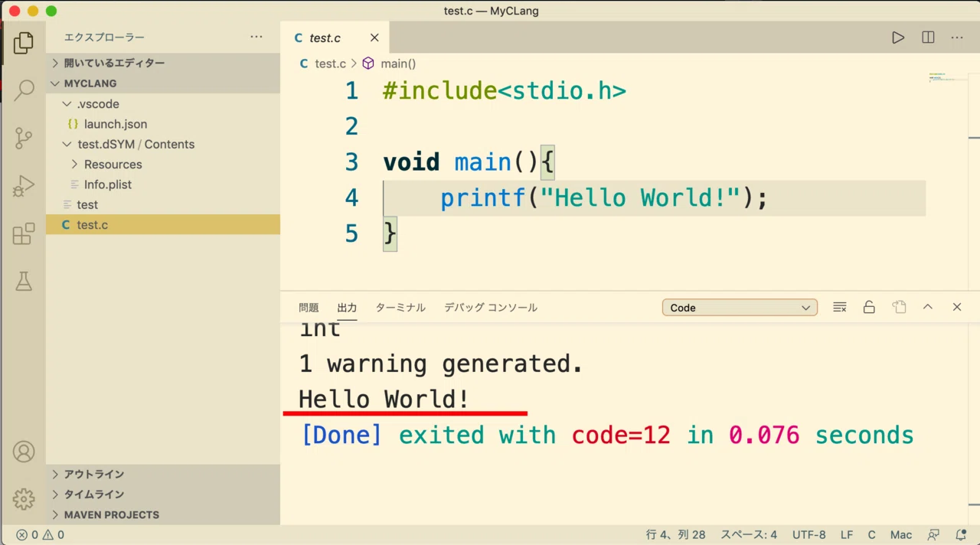Image resolution: width=980 pixels, height=545 pixels.
Task: Close the bottom output panel
Action: [x=957, y=307]
